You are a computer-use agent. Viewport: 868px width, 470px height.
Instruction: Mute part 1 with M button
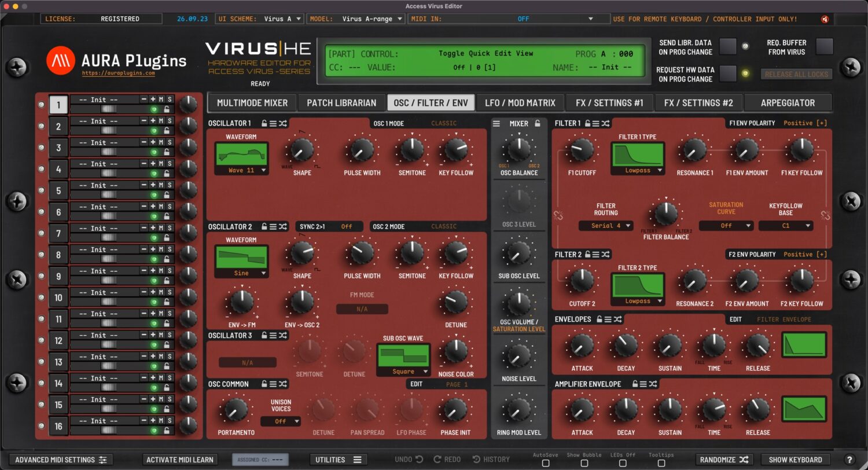[161, 100]
